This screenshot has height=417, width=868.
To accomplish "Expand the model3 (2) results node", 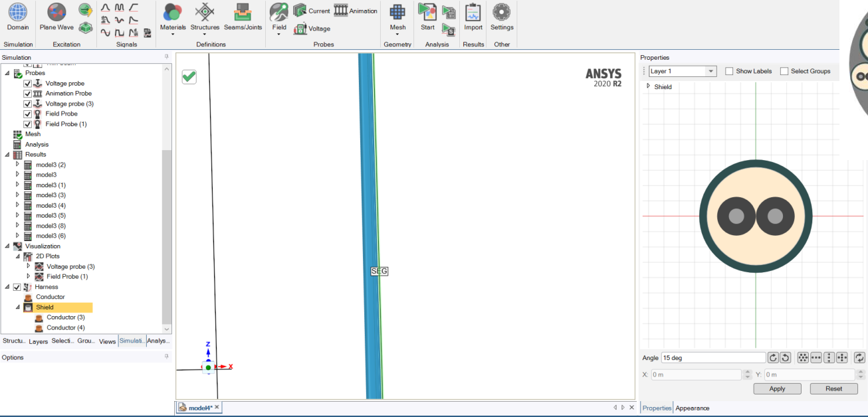I will click(x=18, y=164).
